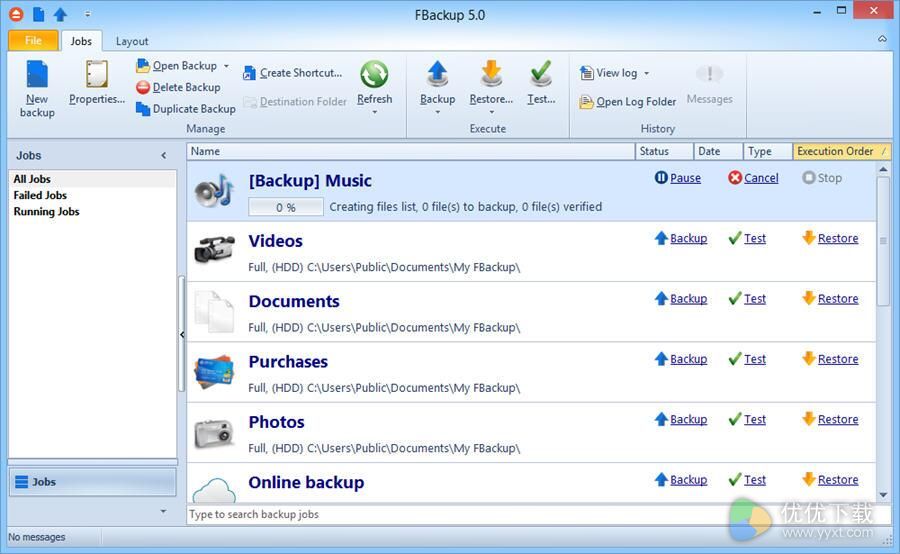Screen dimensions: 900x554
Task: Click the Jobs button at sidebar bottom
Action: coord(92,482)
